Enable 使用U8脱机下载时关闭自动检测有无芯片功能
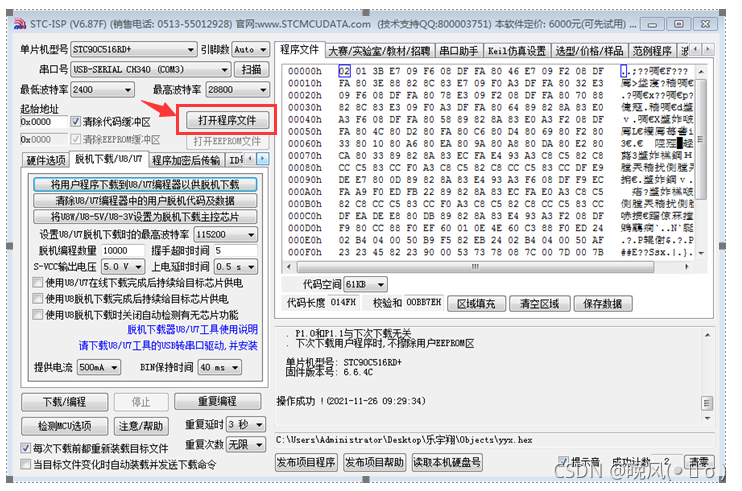This screenshot has width=742, height=491. (38, 315)
